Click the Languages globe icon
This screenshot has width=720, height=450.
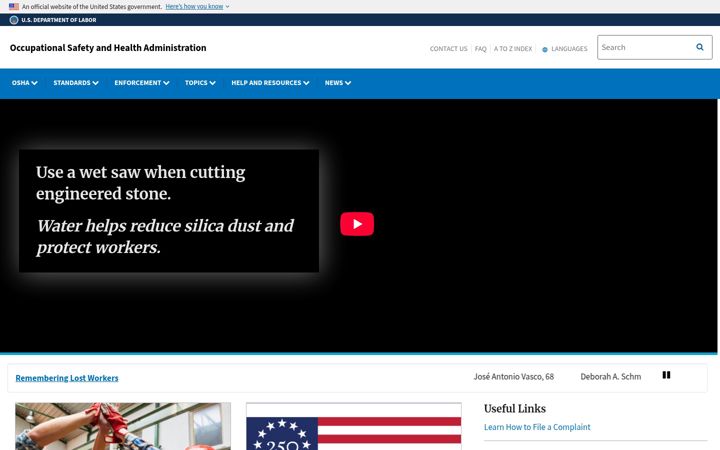pos(545,49)
